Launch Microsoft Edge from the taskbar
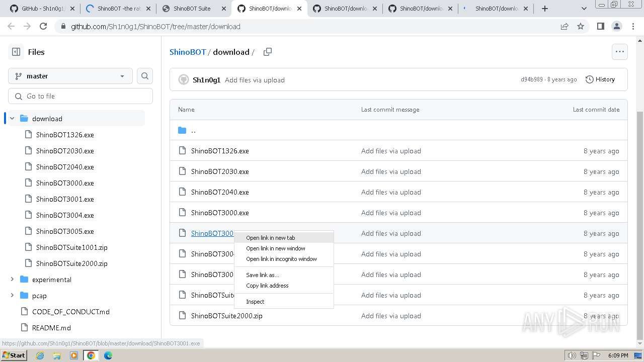Viewport: 644px width, 362px height. pyautogui.click(x=108, y=355)
